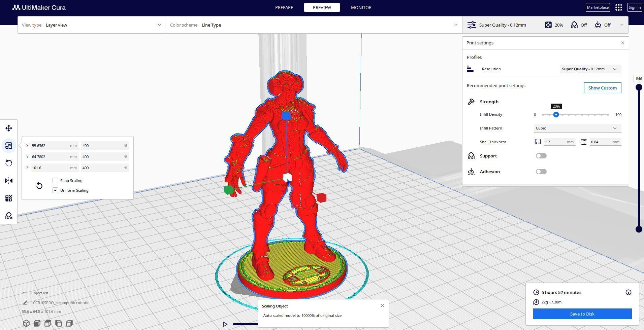Click the wall thickness 1.2 mm field
644x330 pixels.
(x=559, y=142)
